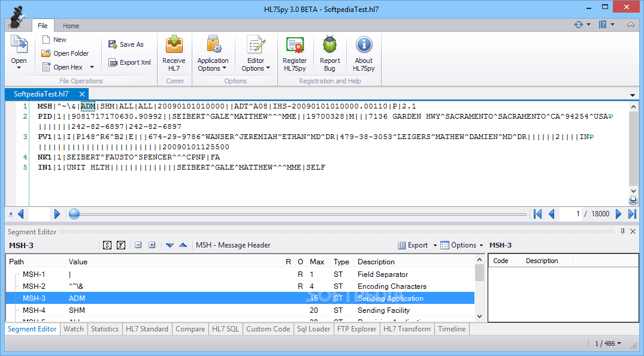The width and height of the screenshot is (644, 356).
Task: Click the refresh icon in title ribbon
Action: (579, 25)
